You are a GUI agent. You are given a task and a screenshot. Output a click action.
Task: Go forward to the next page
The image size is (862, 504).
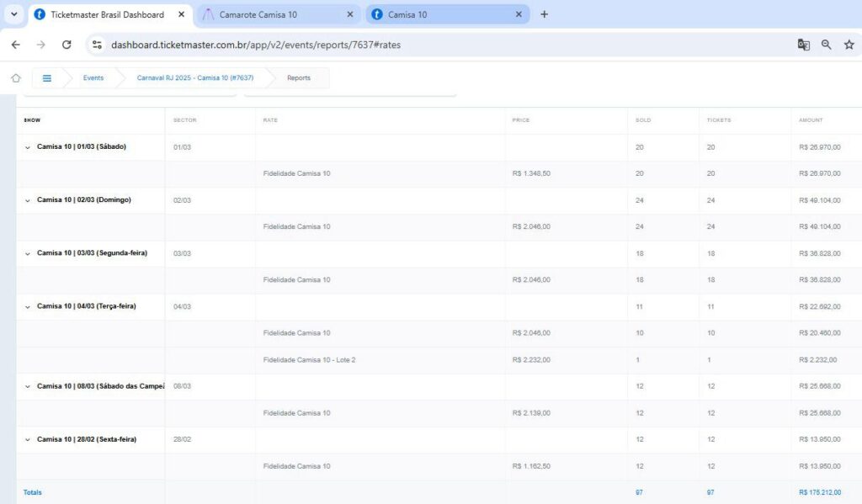(41, 45)
